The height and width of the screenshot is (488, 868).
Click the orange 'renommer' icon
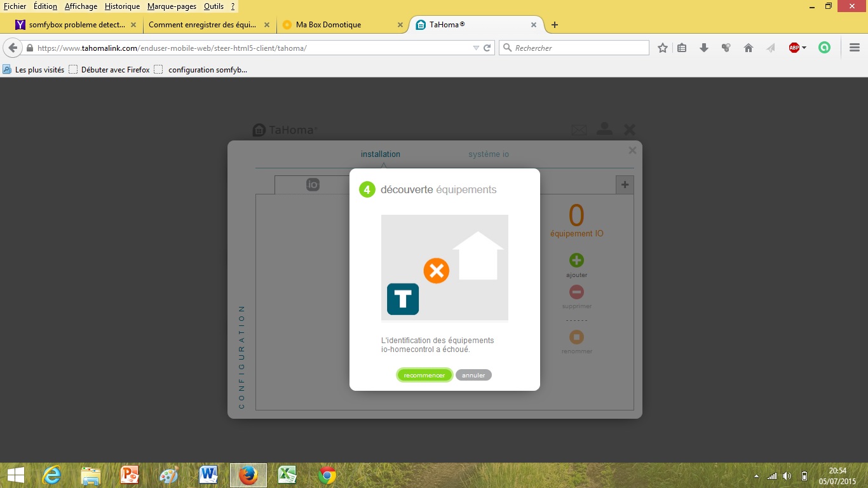[576, 337]
